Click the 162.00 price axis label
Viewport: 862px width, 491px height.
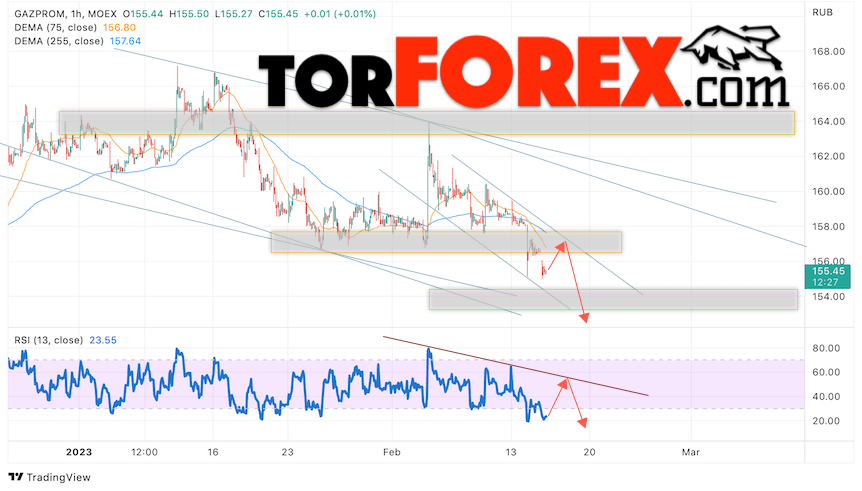coord(828,157)
